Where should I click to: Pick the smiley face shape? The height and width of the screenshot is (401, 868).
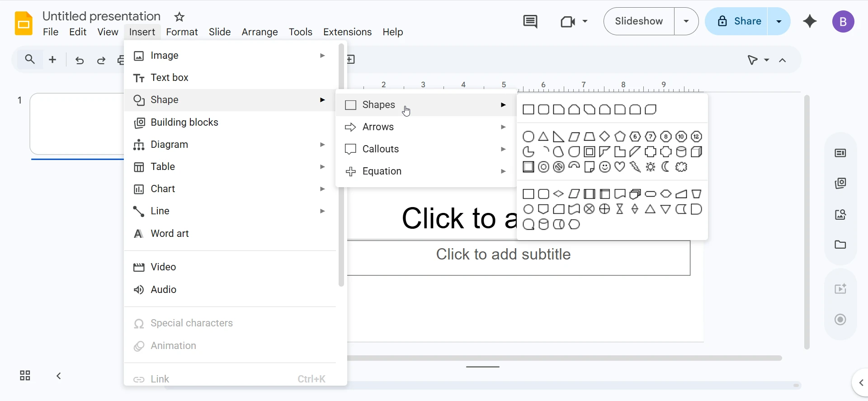[x=604, y=167]
